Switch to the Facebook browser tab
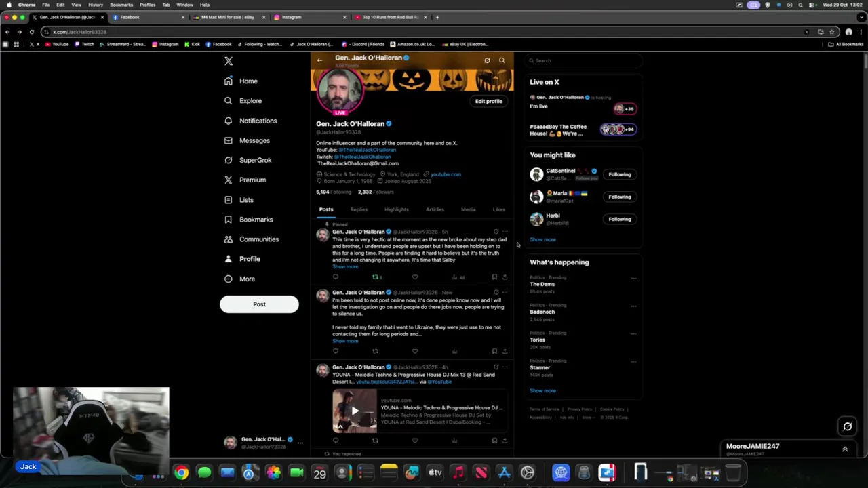The height and width of the screenshot is (488, 868). [149, 17]
